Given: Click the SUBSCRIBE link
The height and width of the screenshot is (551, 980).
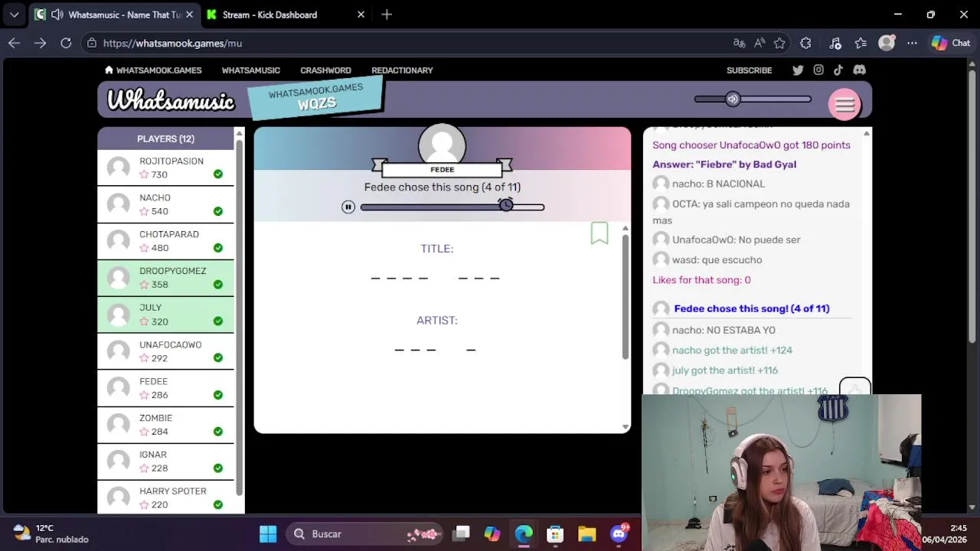Looking at the screenshot, I should tap(749, 70).
